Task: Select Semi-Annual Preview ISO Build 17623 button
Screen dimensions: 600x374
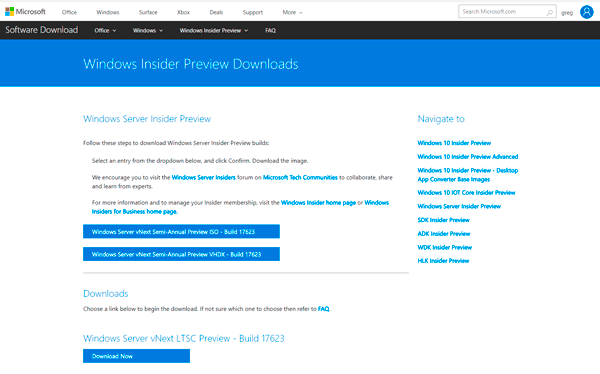Action: pos(181,232)
